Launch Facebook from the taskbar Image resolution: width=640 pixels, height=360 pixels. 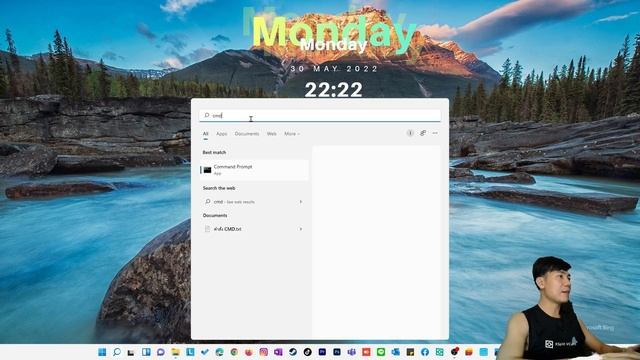click(425, 352)
